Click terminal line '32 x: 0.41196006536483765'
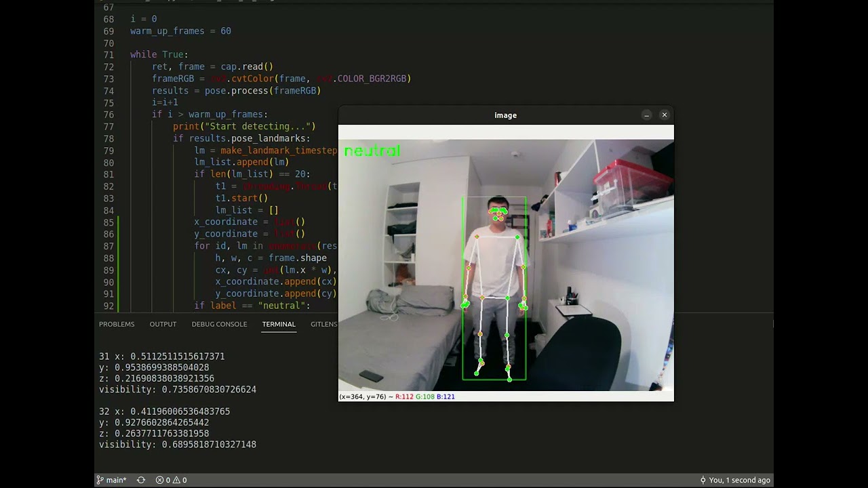This screenshot has width=868, height=488. 164,411
